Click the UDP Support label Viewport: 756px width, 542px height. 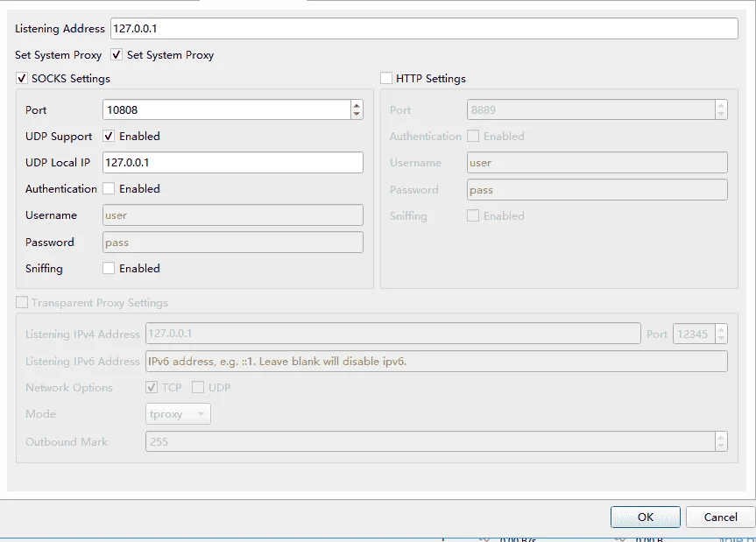click(x=59, y=137)
